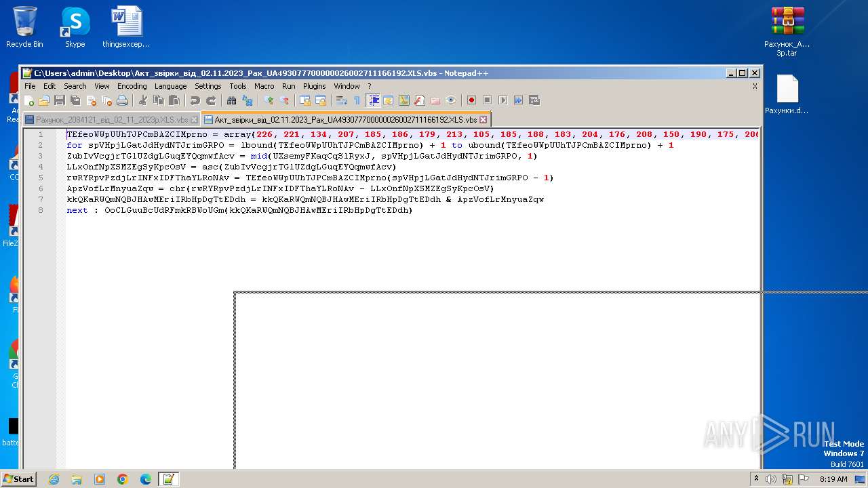Toggle the Function List panel
Viewport: 868px width, 488px height.
point(420,100)
